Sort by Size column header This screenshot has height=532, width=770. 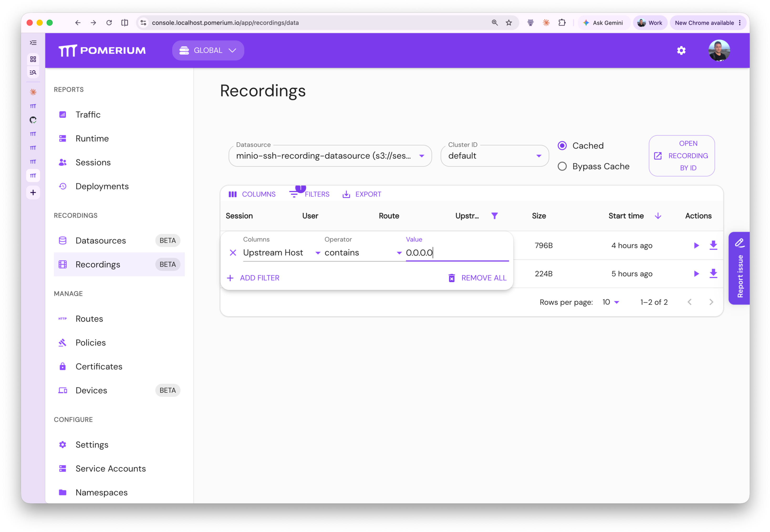click(539, 216)
